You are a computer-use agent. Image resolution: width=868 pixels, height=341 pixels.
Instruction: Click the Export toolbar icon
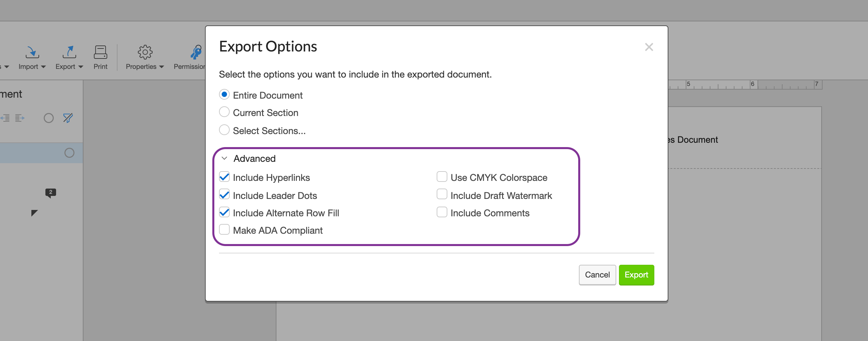point(69,52)
